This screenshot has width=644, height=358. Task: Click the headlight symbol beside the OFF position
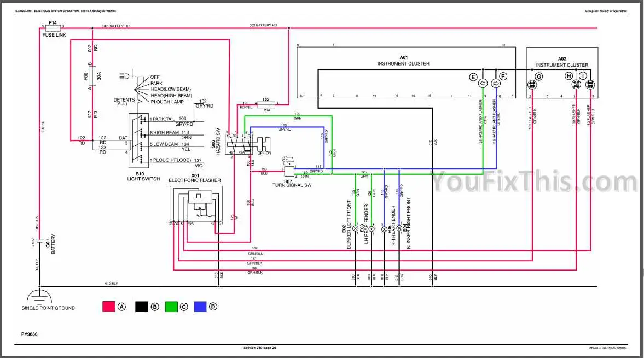coord(124,77)
